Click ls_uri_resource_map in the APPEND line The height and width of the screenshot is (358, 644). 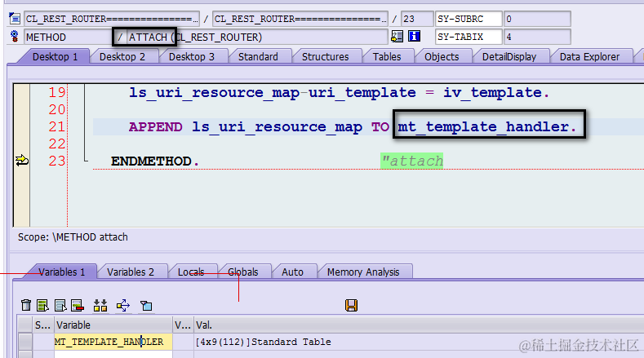point(278,127)
